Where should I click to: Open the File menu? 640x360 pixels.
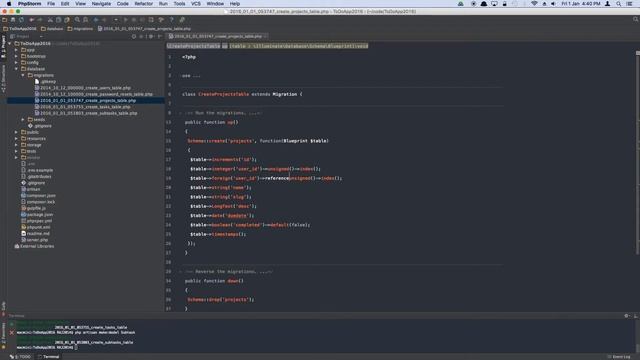pos(51,4)
